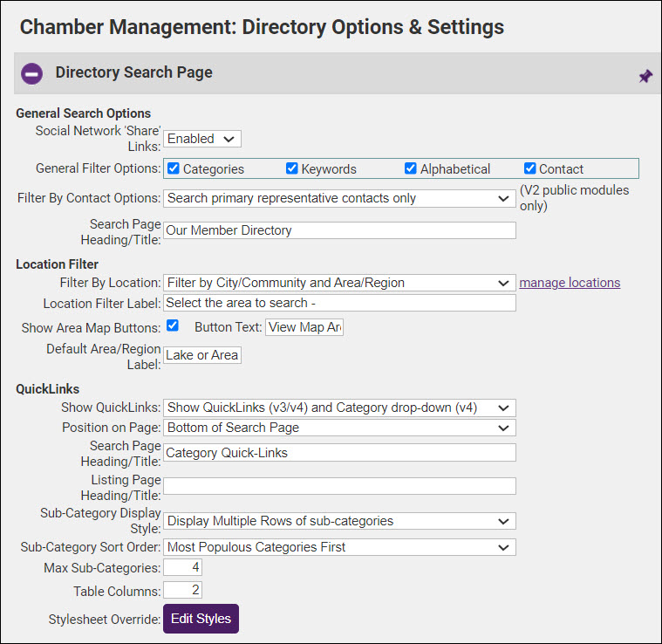
Task: Toggle Show Area Map Buttons checkbox
Action: click(x=173, y=325)
